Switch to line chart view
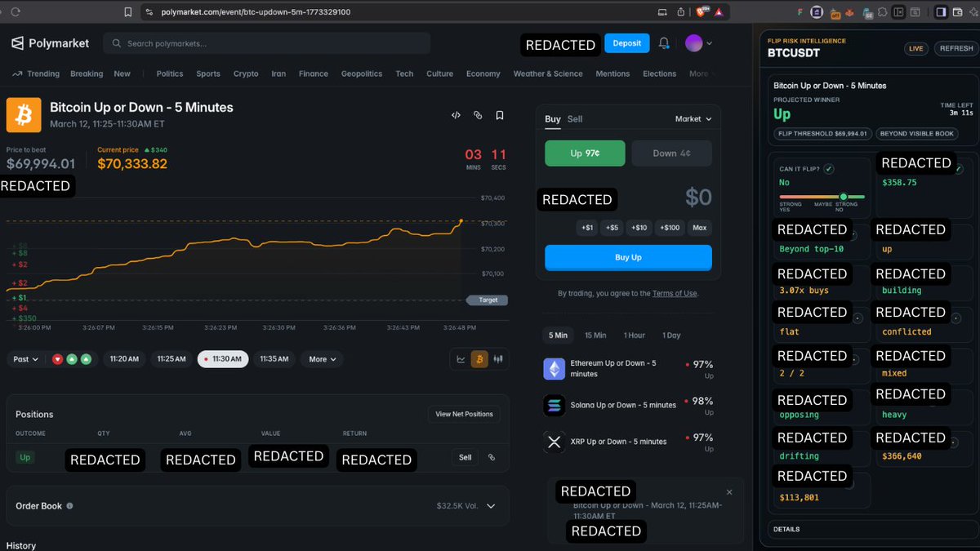 pyautogui.click(x=461, y=358)
